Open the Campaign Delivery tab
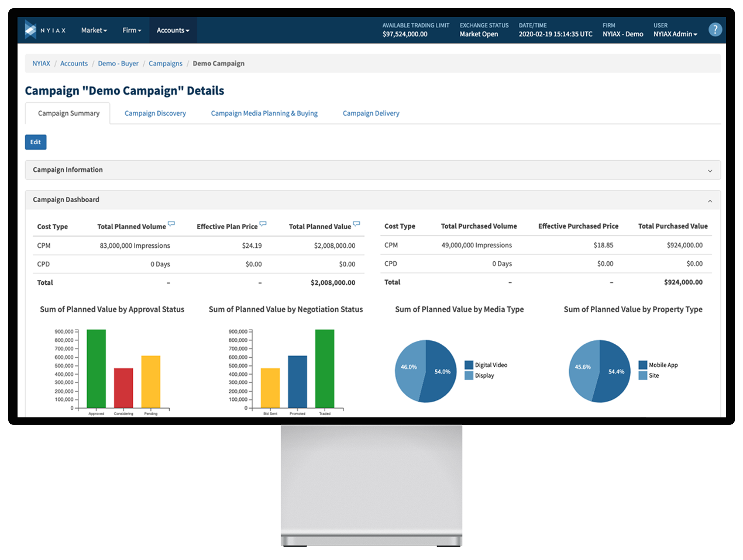The height and width of the screenshot is (560, 743). pyautogui.click(x=371, y=113)
